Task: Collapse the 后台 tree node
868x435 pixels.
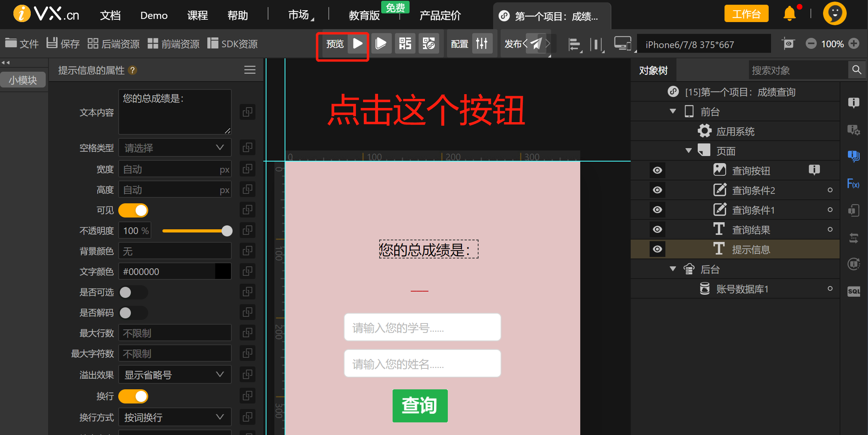Action: [673, 269]
